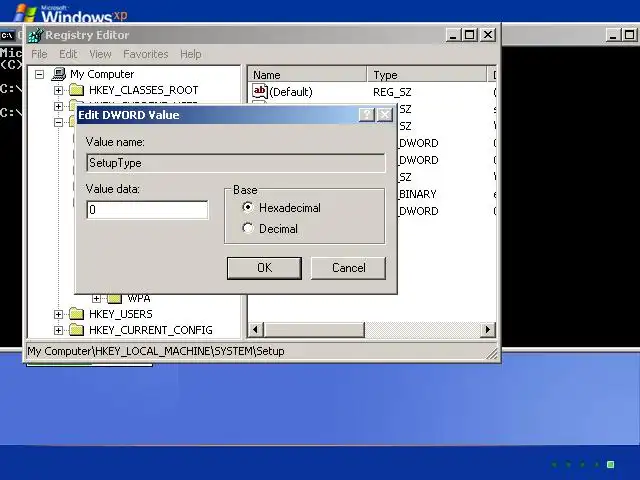Minimize the Registry Editor window
The image size is (640, 480).
[x=452, y=35]
